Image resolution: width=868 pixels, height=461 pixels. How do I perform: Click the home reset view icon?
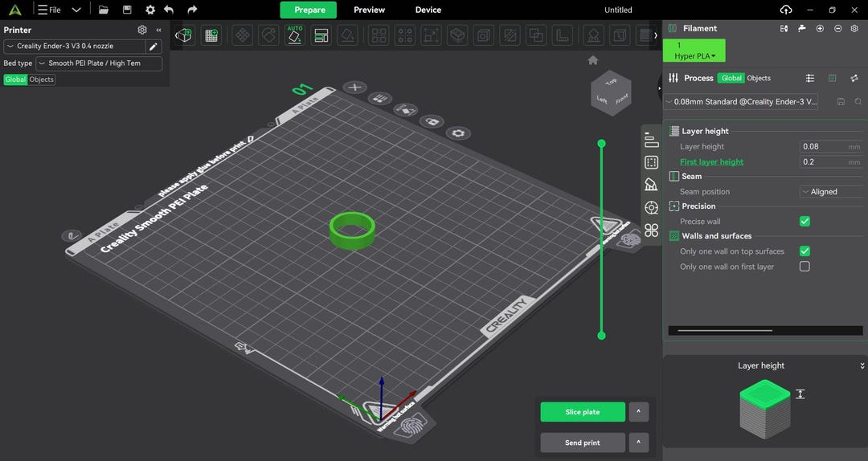tap(593, 60)
